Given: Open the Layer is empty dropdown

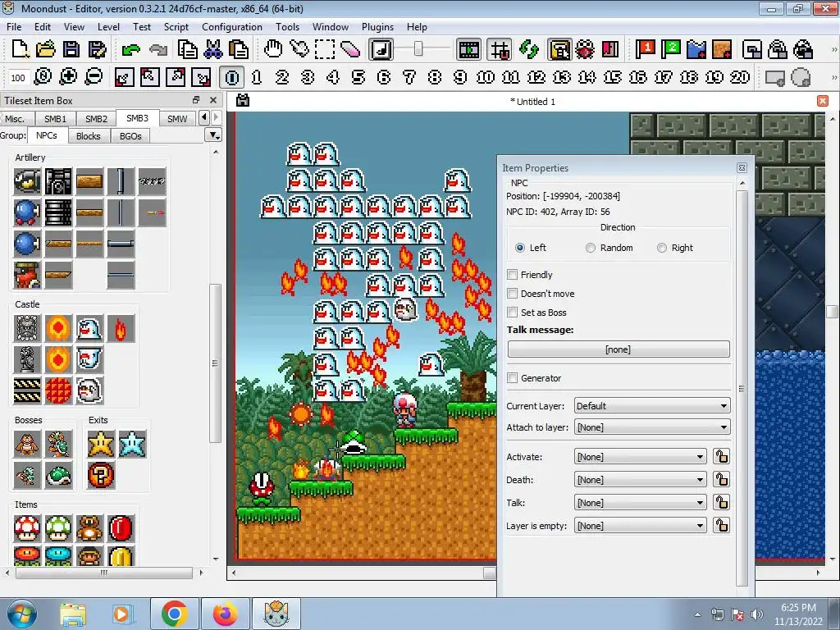Looking at the screenshot, I should (640, 526).
